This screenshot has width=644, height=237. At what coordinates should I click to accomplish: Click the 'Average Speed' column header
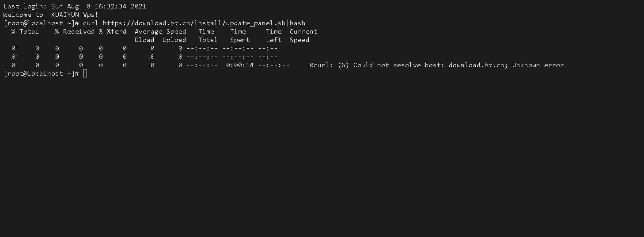(160, 31)
